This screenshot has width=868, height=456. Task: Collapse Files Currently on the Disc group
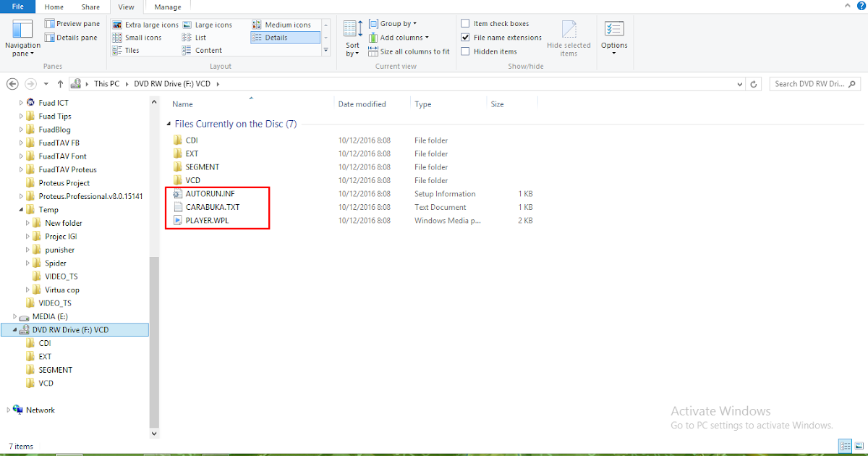[170, 124]
